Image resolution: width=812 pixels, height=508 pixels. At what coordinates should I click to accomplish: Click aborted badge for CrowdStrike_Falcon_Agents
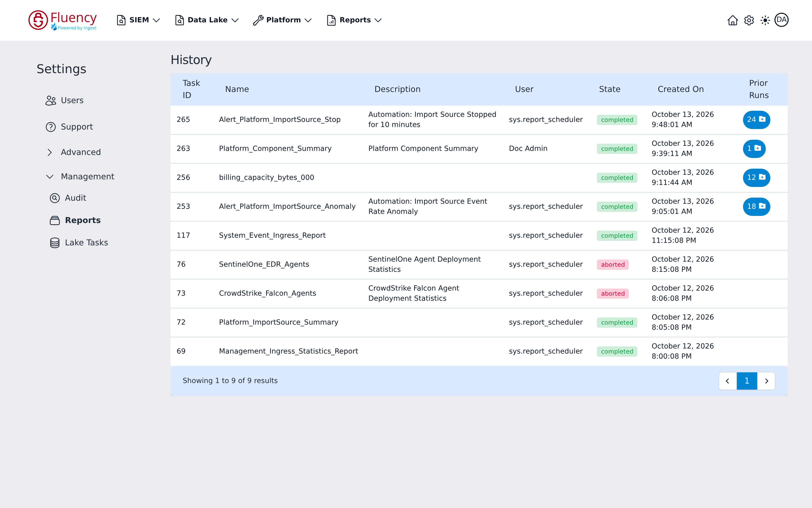pyautogui.click(x=613, y=293)
